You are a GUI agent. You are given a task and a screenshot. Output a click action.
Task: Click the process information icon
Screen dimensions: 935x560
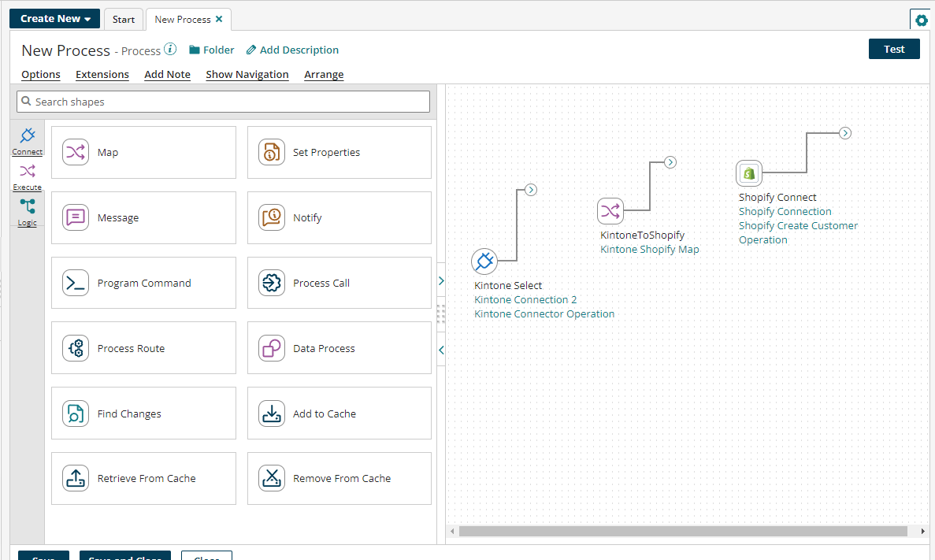[170, 50]
